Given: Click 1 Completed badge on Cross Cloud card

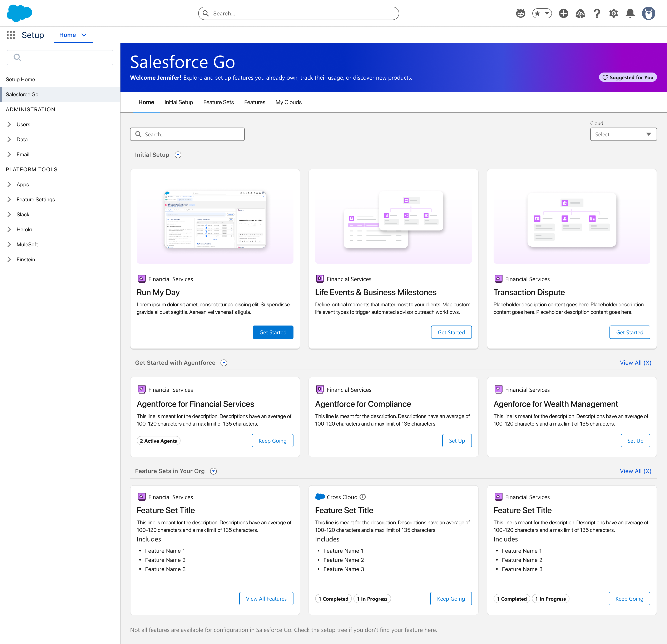Looking at the screenshot, I should click(x=333, y=599).
